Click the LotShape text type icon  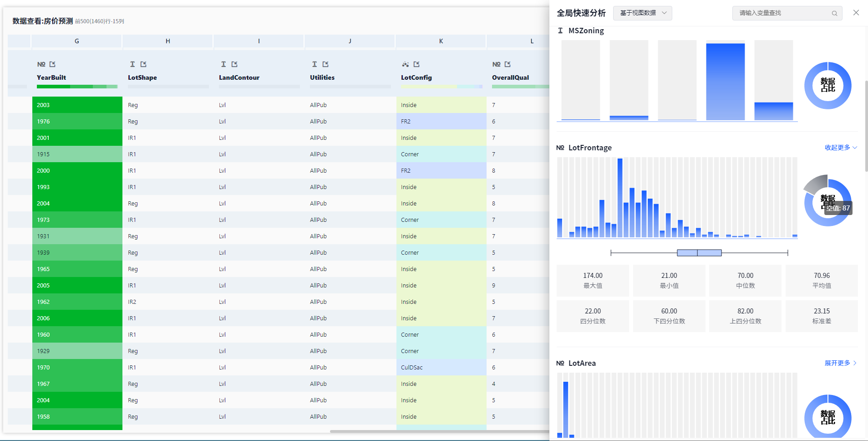(x=132, y=64)
